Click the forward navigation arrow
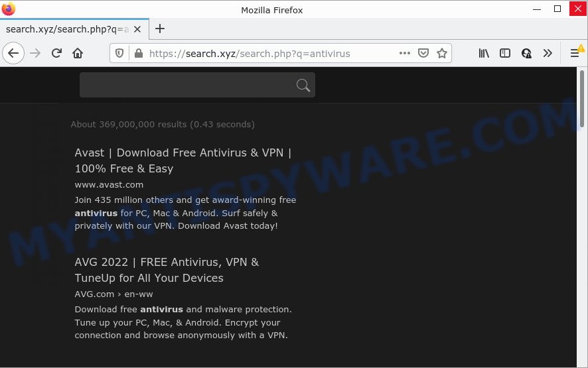The width and height of the screenshot is (588, 368). click(35, 53)
